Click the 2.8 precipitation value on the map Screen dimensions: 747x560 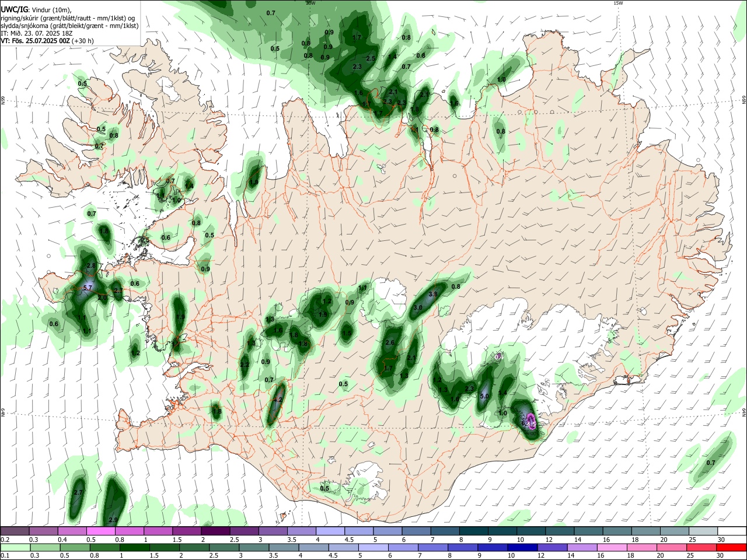(91, 266)
